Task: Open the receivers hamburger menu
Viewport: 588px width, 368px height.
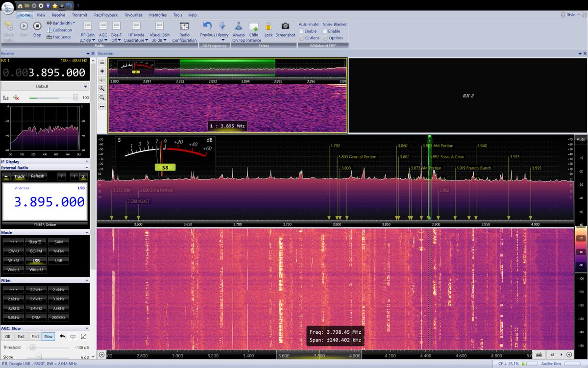Action: tap(102, 62)
